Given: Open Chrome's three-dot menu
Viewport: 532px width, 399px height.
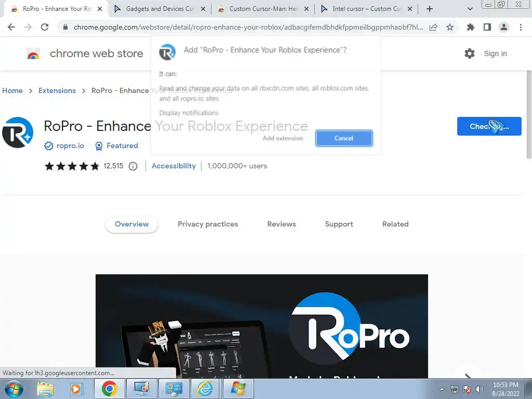Looking at the screenshot, I should click(521, 27).
